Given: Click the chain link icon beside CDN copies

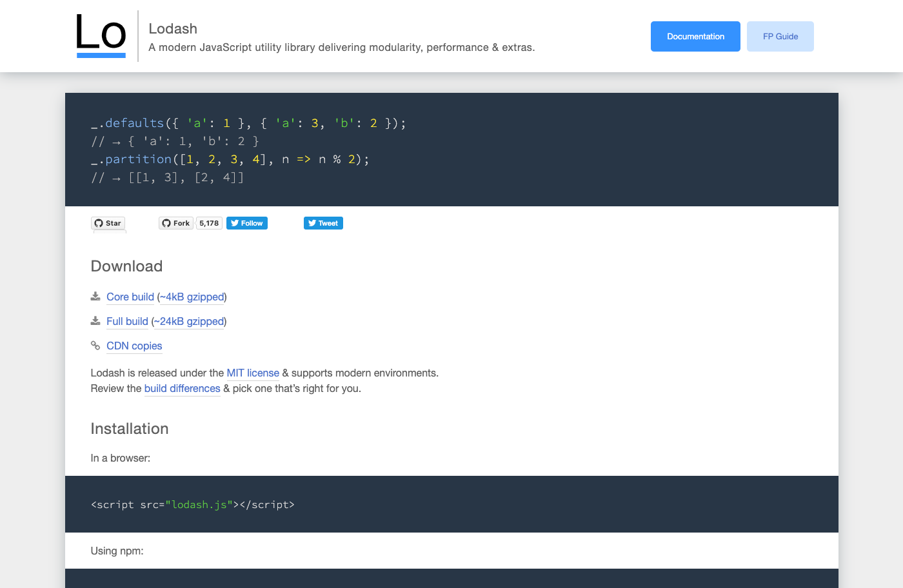Looking at the screenshot, I should pos(95,346).
